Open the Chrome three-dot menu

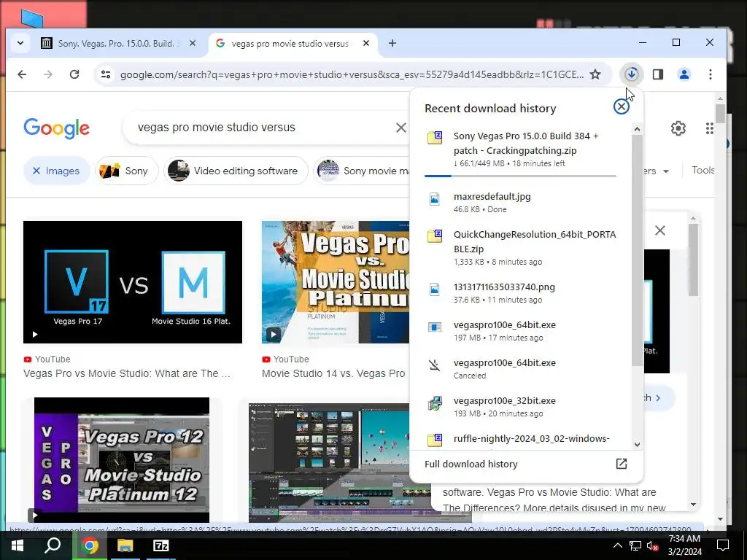(x=711, y=74)
